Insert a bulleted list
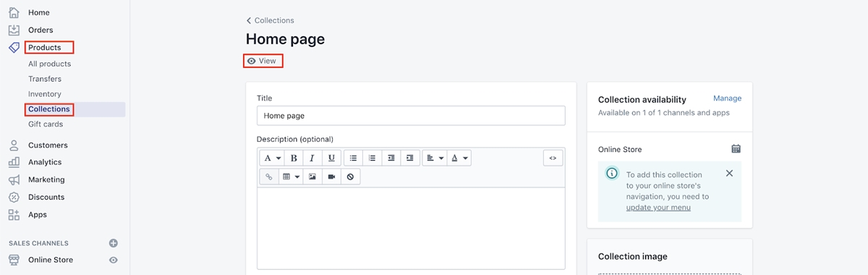 tap(353, 158)
